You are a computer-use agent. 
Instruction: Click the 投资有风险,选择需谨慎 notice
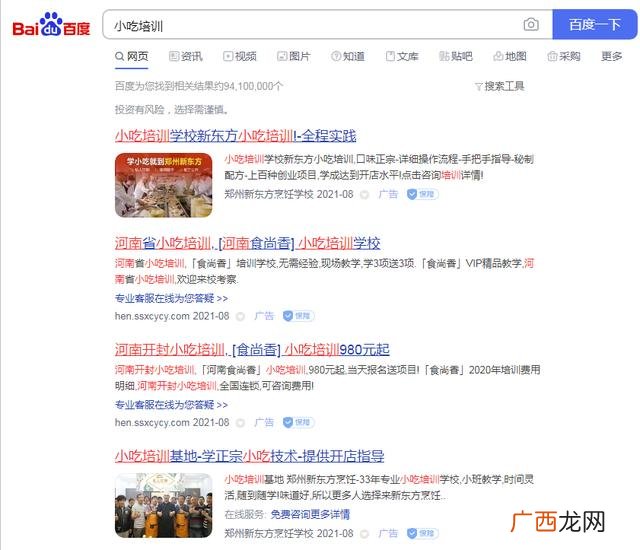171,110
